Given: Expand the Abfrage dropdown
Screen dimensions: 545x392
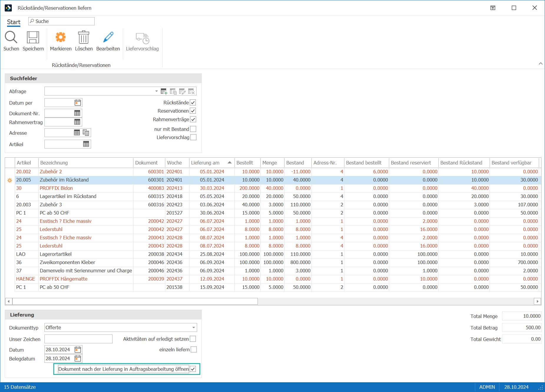Looking at the screenshot, I should pos(156,91).
